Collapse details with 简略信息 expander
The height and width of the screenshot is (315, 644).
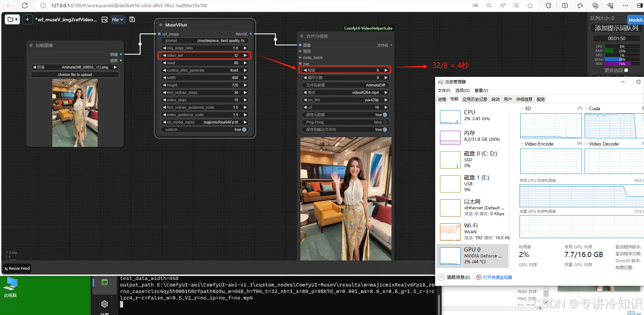(x=441, y=277)
